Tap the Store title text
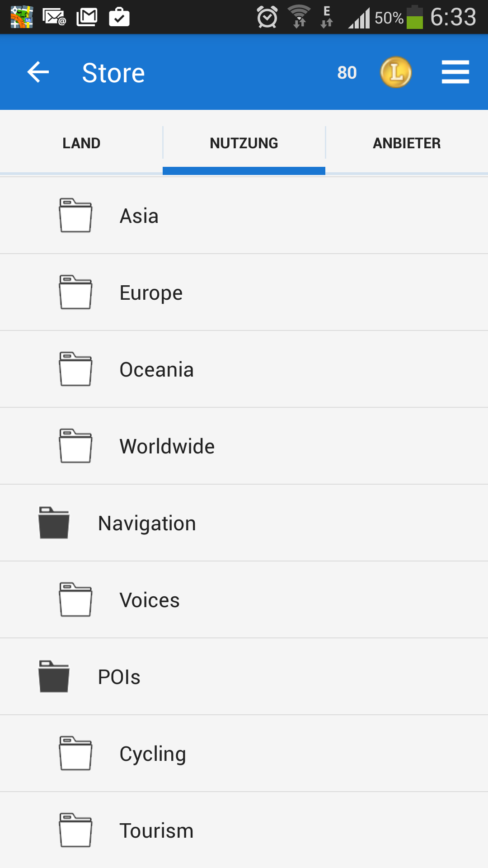The image size is (488, 868). coord(113,73)
